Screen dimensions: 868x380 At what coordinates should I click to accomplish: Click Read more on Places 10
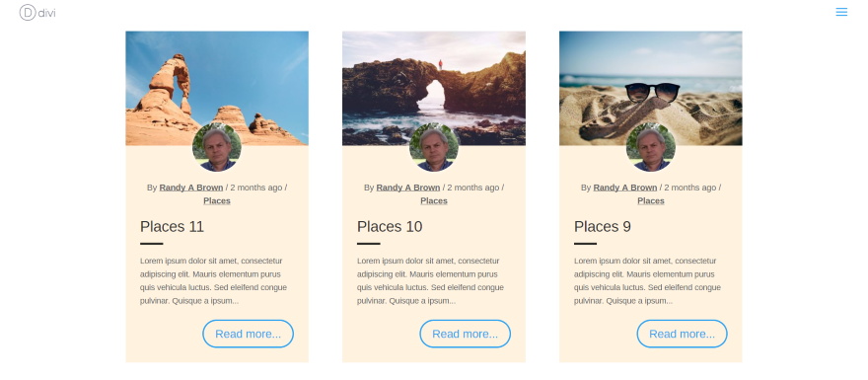click(465, 334)
